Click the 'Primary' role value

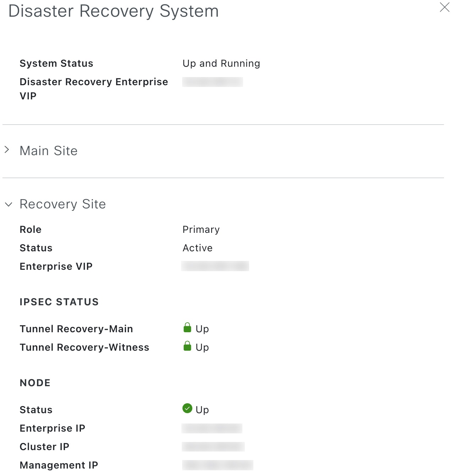[x=201, y=230]
